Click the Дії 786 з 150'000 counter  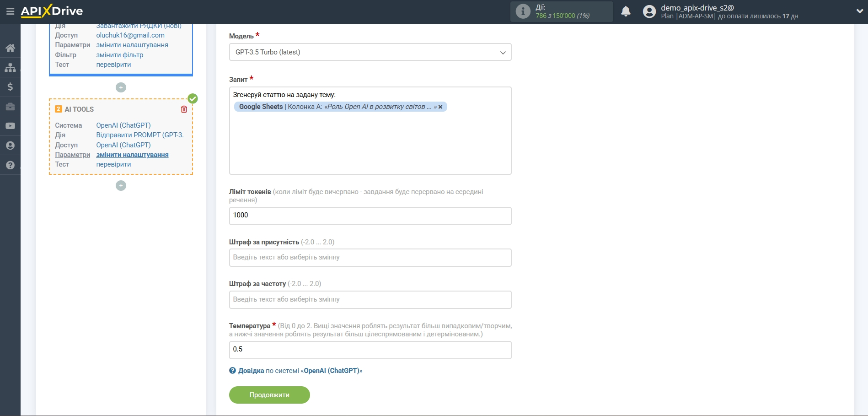(563, 12)
